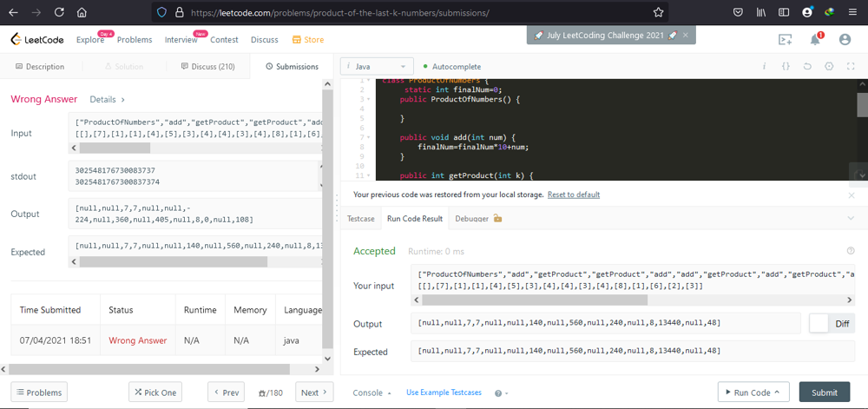The image size is (868, 409).
Task: Open the Discuss nav link
Action: [x=265, y=39]
